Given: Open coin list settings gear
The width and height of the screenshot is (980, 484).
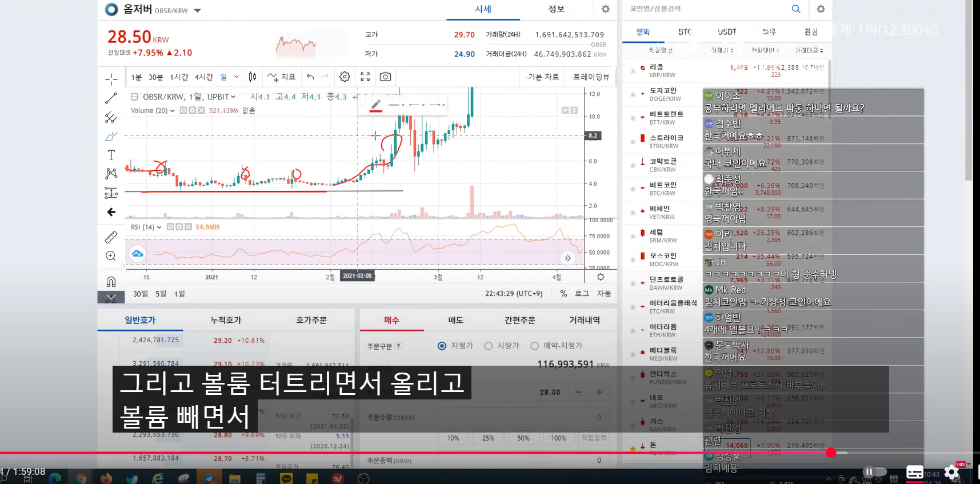Looking at the screenshot, I should pyautogui.click(x=821, y=9).
